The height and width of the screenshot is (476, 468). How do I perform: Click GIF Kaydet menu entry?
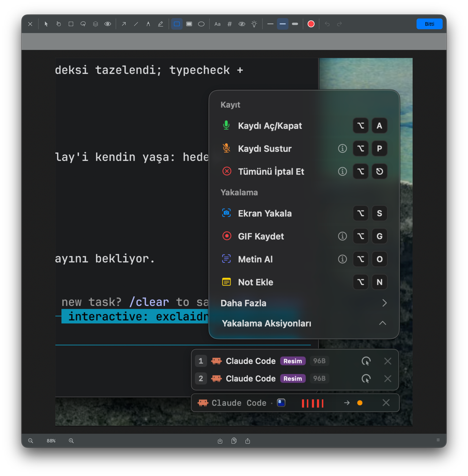304,236
